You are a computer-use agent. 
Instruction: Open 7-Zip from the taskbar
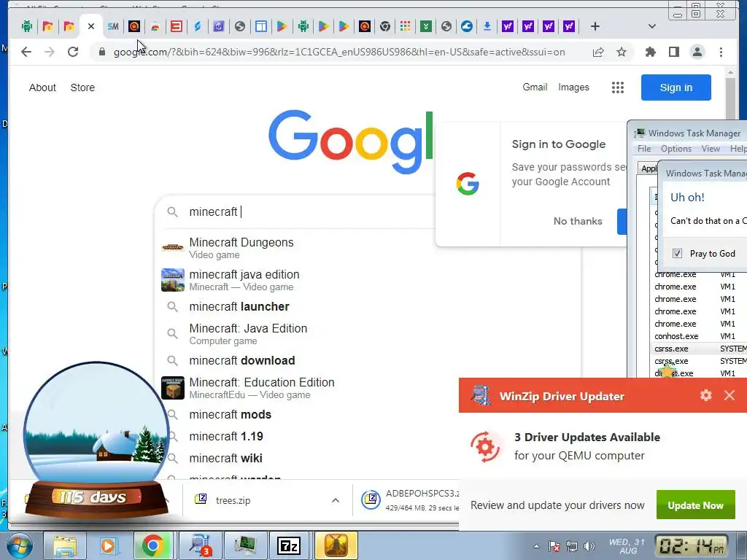click(289, 545)
